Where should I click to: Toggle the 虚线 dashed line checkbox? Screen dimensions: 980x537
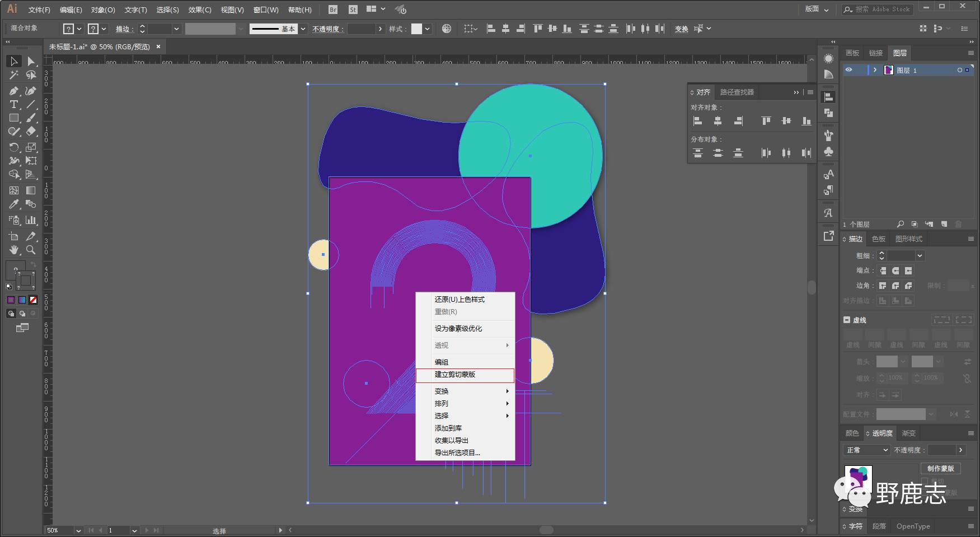click(847, 320)
